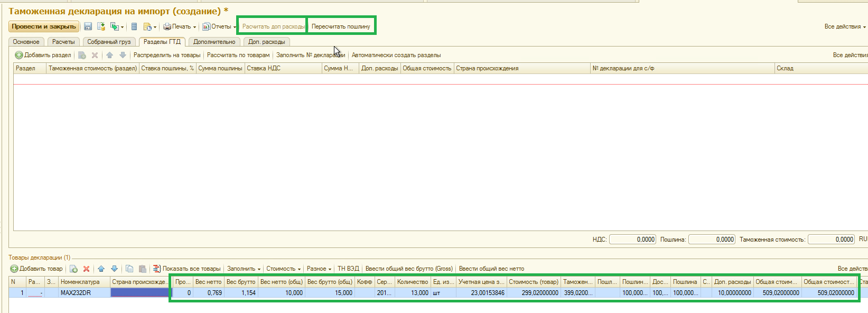Expand the Стоимость dropdown menu

(x=283, y=269)
